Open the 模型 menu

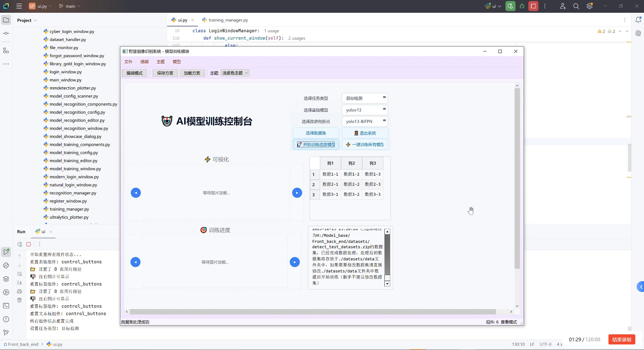pos(177,61)
